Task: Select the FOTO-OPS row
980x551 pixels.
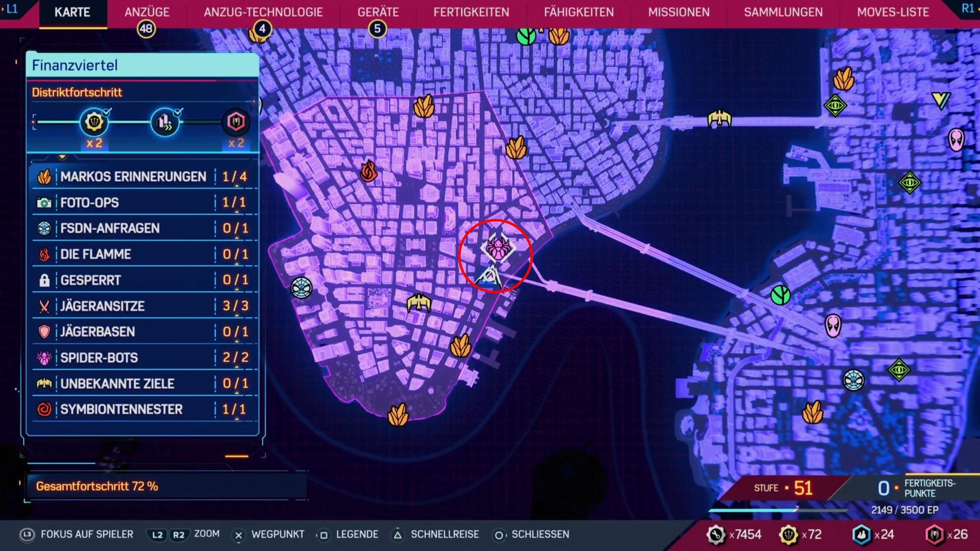Action: click(x=144, y=202)
